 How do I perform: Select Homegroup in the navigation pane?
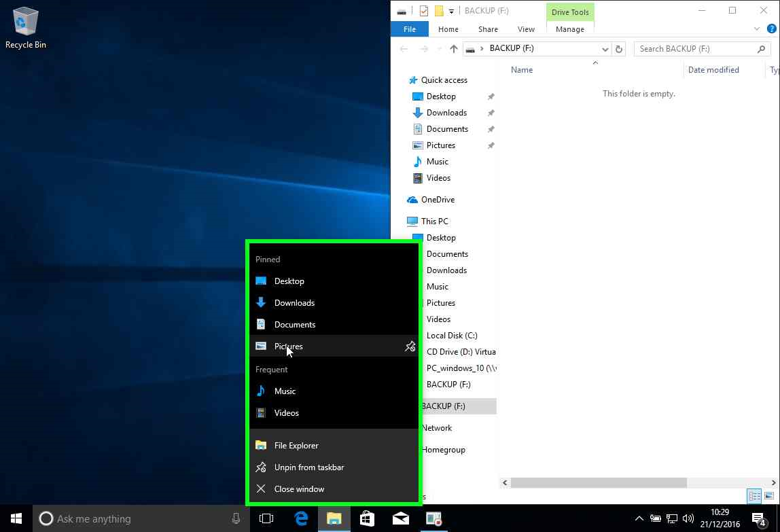444,450
